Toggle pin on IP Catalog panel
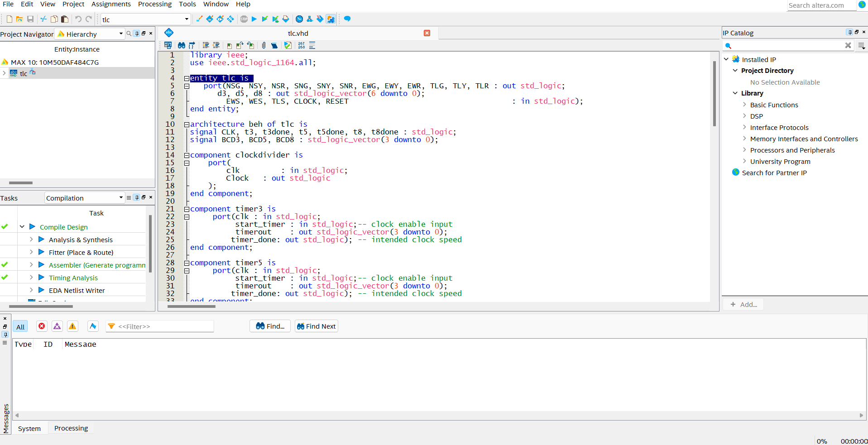 coord(849,32)
